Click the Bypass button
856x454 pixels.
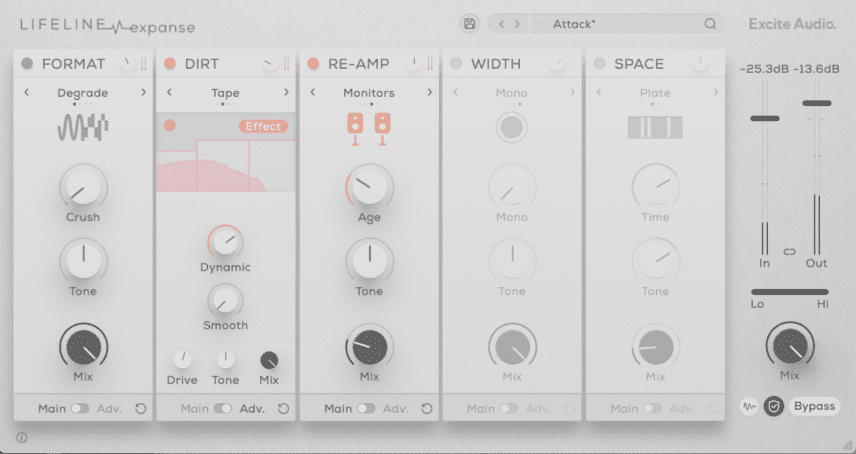click(x=814, y=406)
